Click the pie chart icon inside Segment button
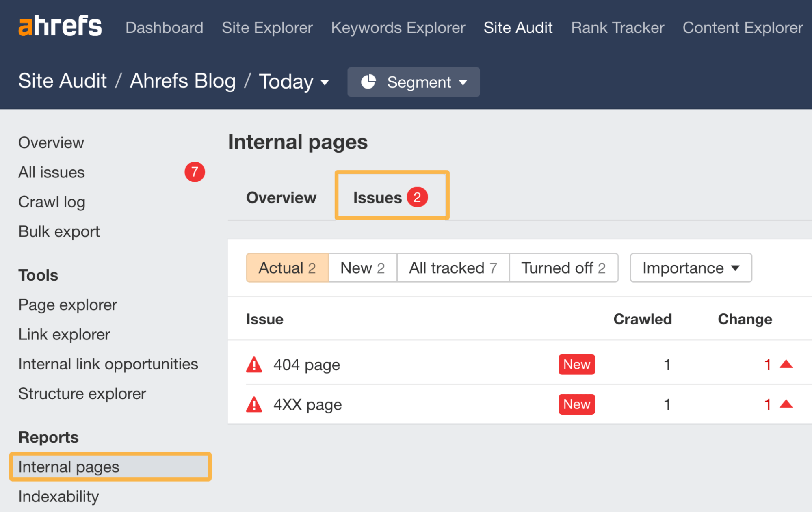812x512 pixels. tap(369, 82)
